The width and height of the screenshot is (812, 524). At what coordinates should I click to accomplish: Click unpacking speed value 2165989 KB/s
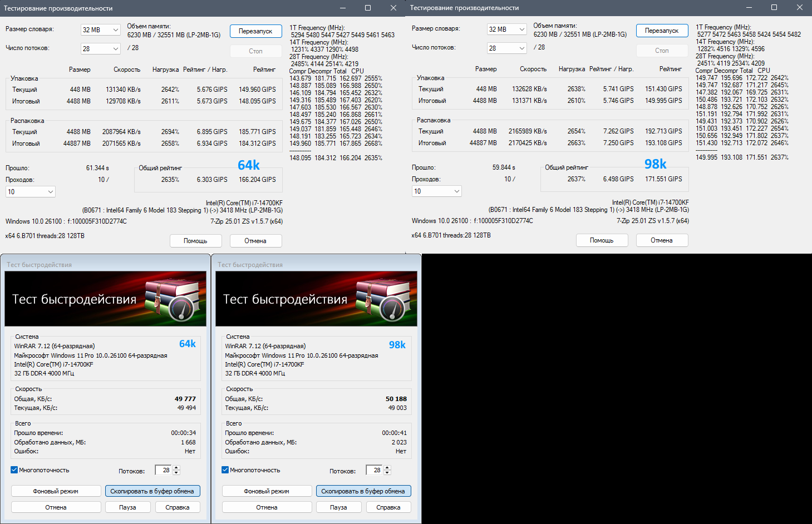click(528, 131)
